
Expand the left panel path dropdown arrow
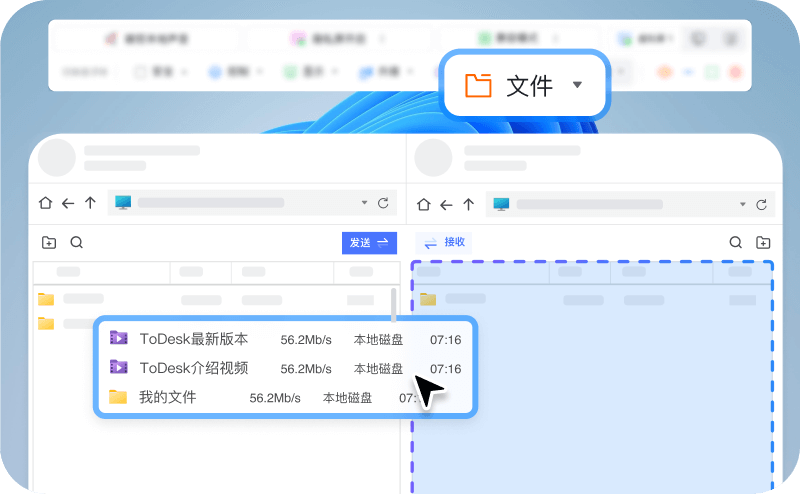click(364, 203)
